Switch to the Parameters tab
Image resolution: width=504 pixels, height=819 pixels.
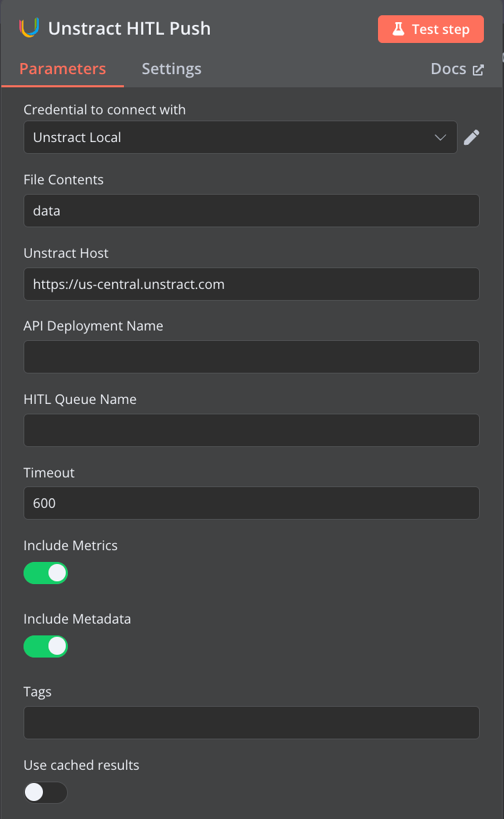point(62,69)
